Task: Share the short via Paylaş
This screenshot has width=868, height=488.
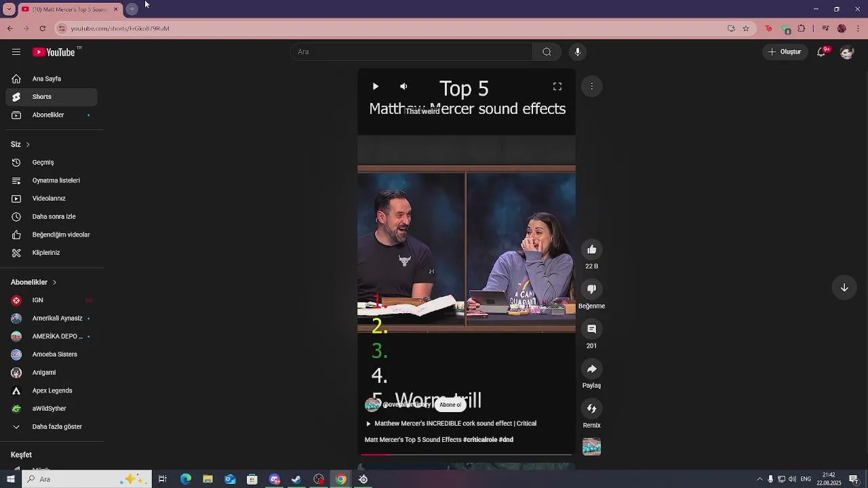Action: (x=591, y=369)
